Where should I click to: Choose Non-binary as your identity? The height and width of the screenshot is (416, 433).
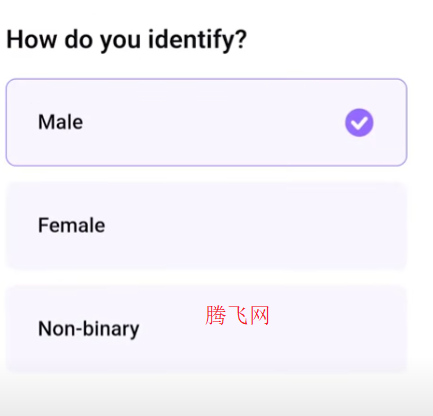coord(206,329)
